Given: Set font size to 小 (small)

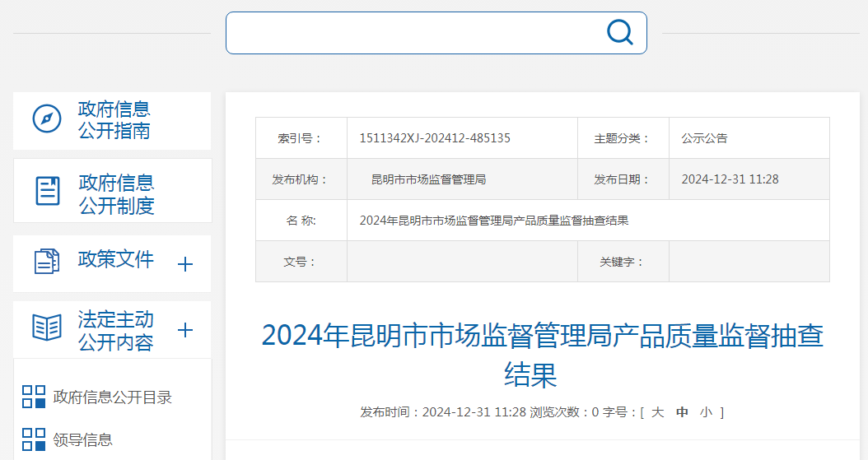Looking at the screenshot, I should 706,412.
